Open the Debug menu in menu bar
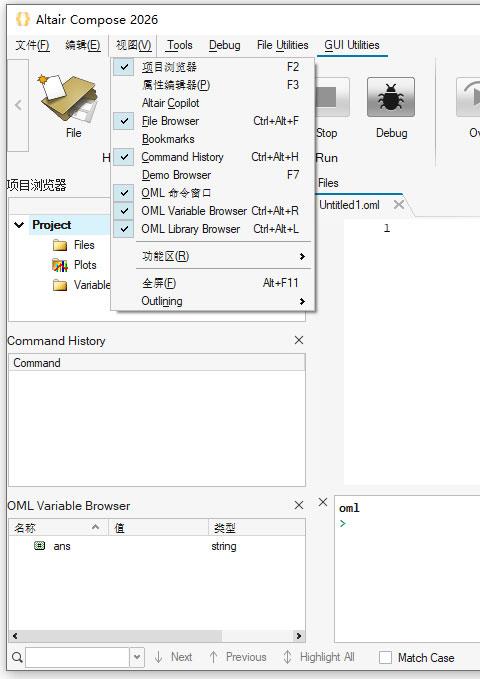This screenshot has width=480, height=679. pyautogui.click(x=224, y=45)
